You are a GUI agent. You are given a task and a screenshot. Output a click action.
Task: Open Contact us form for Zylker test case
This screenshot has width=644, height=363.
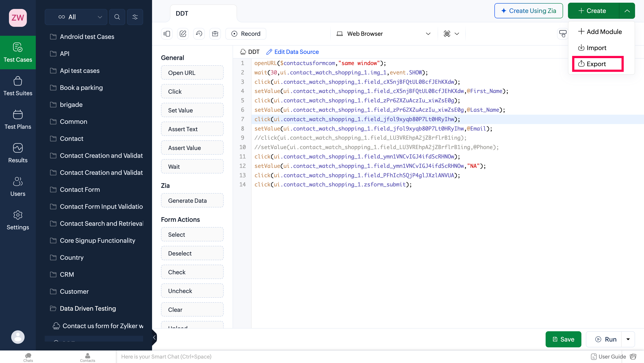(97, 326)
